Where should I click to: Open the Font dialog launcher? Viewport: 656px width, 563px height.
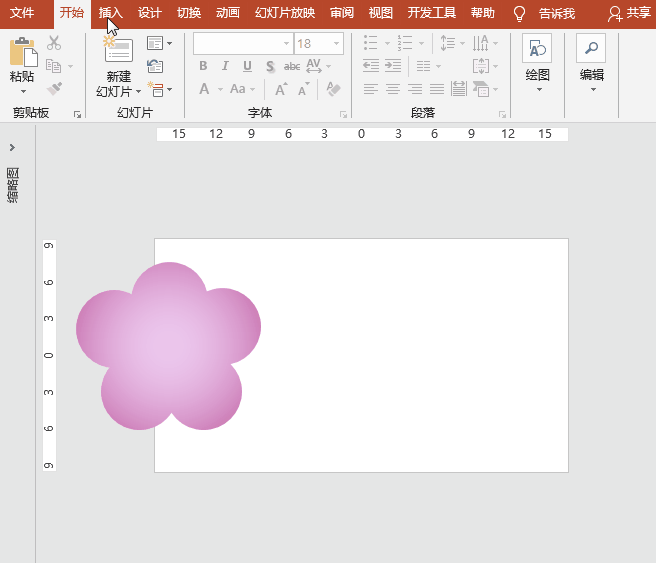point(343,114)
